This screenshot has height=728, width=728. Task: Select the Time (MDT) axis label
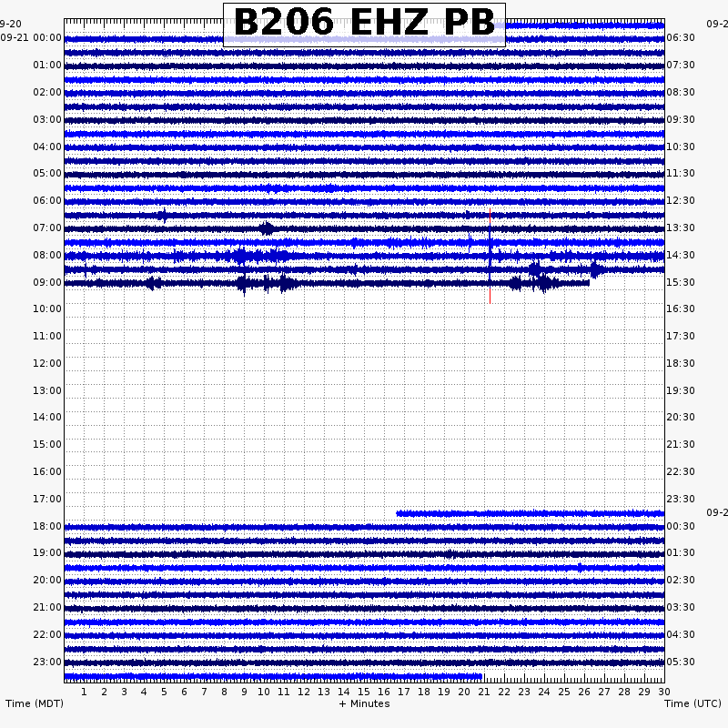[35, 703]
